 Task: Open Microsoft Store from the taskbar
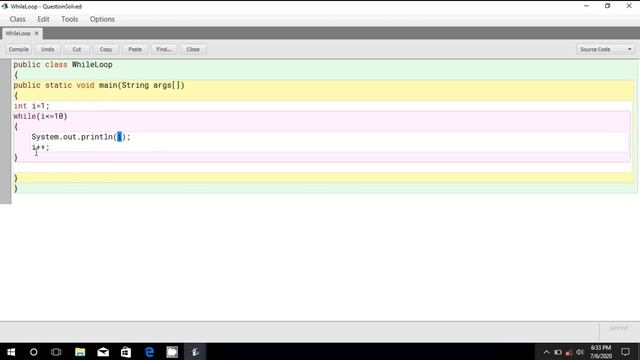point(126,352)
